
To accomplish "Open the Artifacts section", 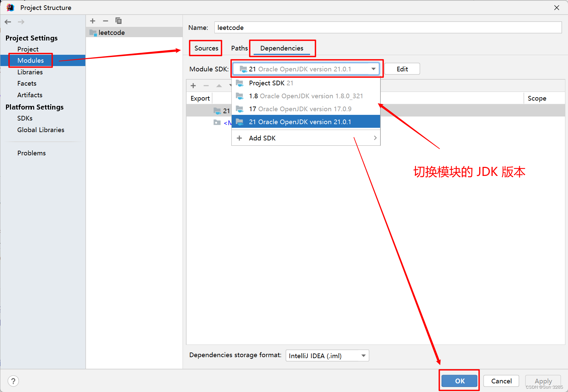I will pos(30,95).
